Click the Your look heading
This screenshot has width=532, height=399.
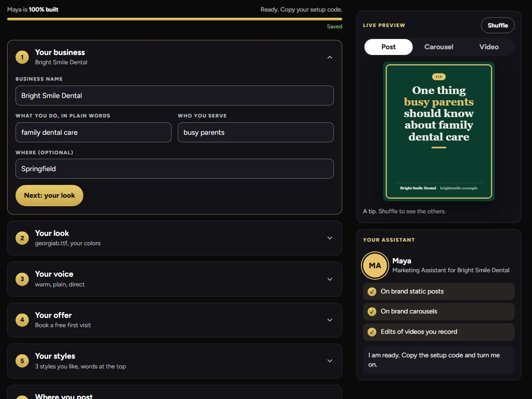(x=52, y=233)
